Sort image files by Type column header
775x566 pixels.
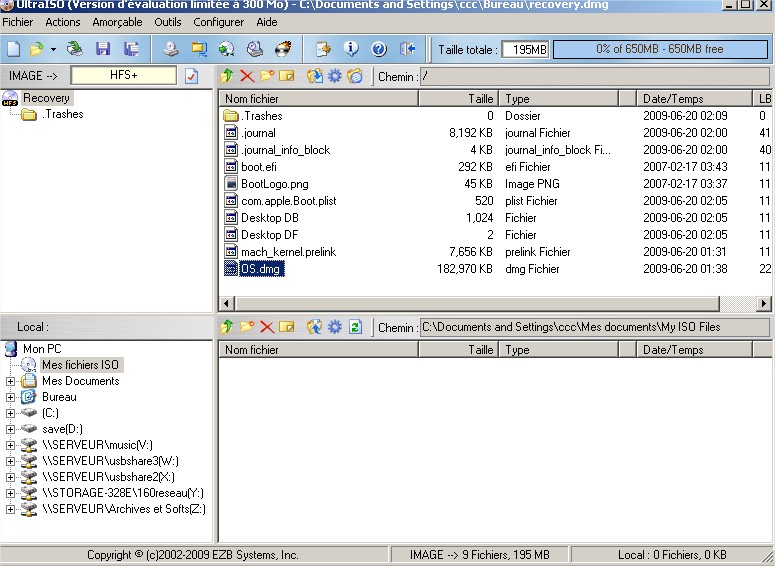click(x=559, y=99)
